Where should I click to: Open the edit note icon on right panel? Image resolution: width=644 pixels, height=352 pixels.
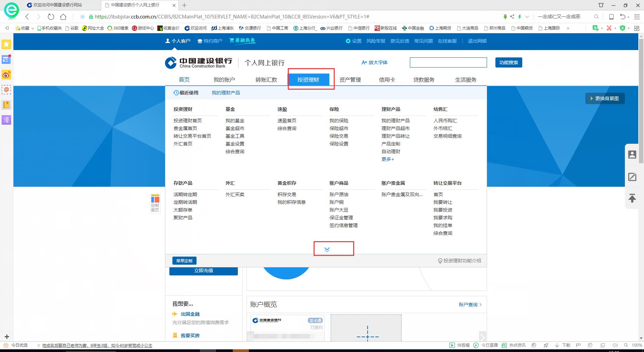(x=632, y=177)
